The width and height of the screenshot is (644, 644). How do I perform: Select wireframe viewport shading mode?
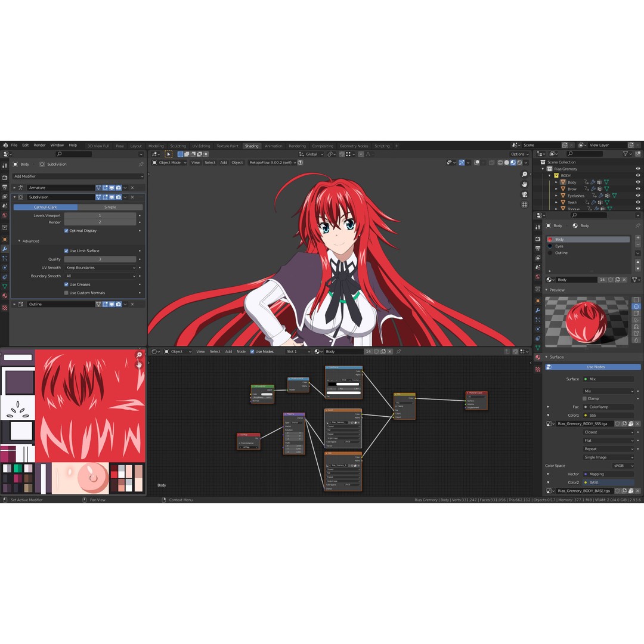pos(500,163)
